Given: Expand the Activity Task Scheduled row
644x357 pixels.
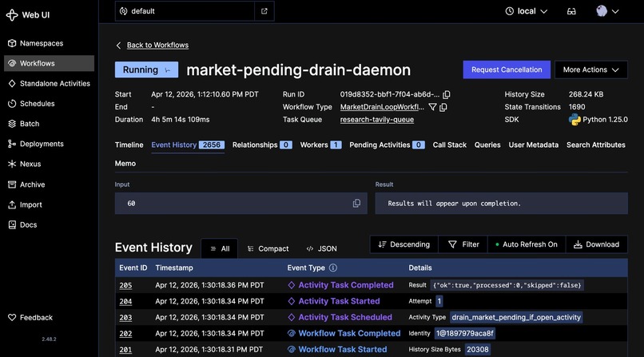Looking at the screenshot, I should (x=372, y=317).
